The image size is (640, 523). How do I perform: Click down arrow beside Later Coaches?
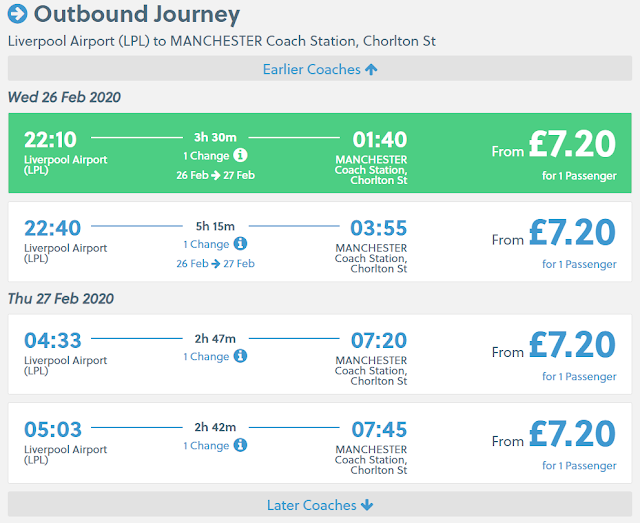pyautogui.click(x=367, y=505)
